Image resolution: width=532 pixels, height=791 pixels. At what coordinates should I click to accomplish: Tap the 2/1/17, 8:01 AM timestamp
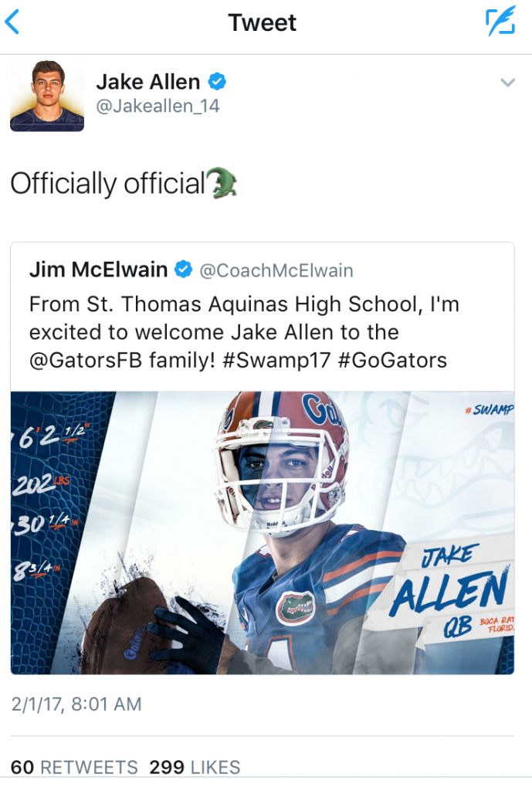(76, 704)
